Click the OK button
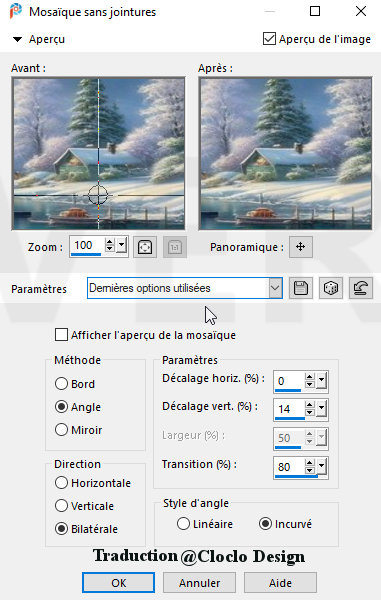 point(119,583)
